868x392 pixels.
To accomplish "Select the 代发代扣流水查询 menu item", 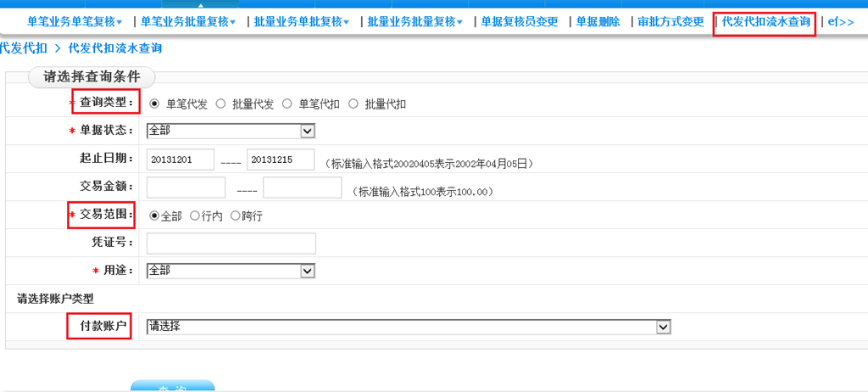I will [765, 21].
